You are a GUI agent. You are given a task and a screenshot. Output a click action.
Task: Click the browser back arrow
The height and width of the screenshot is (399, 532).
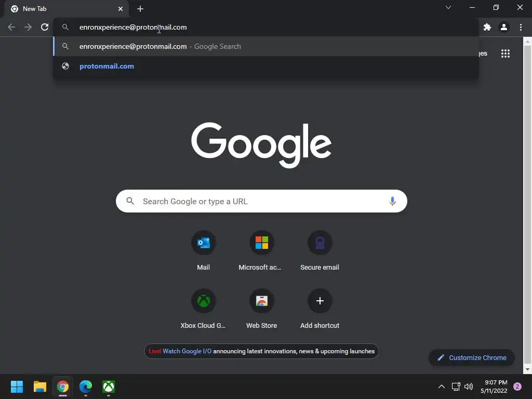click(11, 27)
